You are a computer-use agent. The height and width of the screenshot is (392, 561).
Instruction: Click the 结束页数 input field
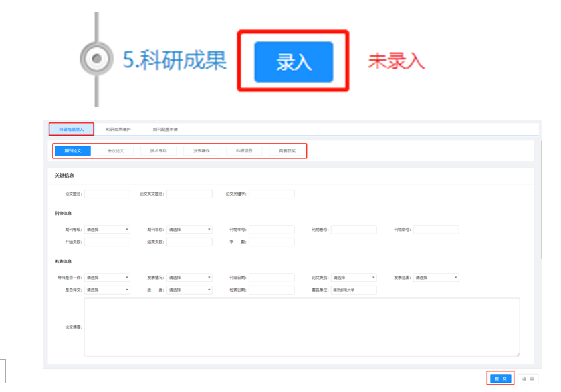(189, 242)
